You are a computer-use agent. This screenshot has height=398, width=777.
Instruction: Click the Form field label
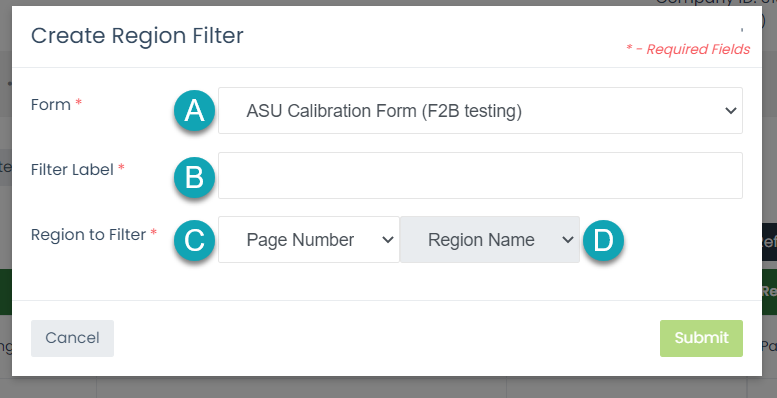51,105
